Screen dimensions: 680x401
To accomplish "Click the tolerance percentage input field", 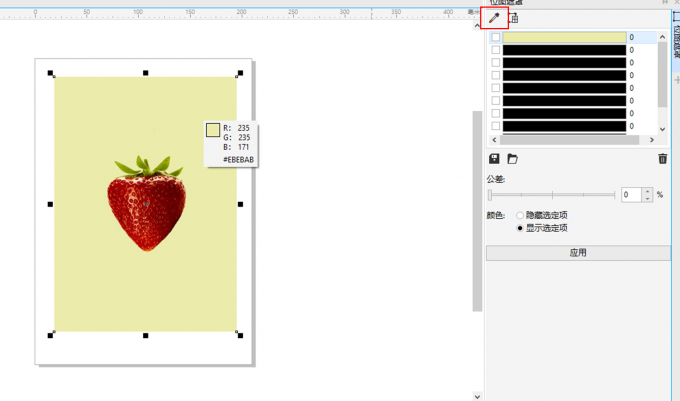I will coord(631,195).
